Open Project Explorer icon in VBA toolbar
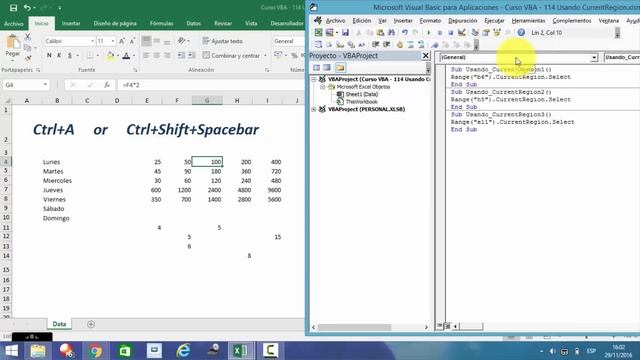Image resolution: width=640 pixels, height=360 pixels. coord(475,33)
